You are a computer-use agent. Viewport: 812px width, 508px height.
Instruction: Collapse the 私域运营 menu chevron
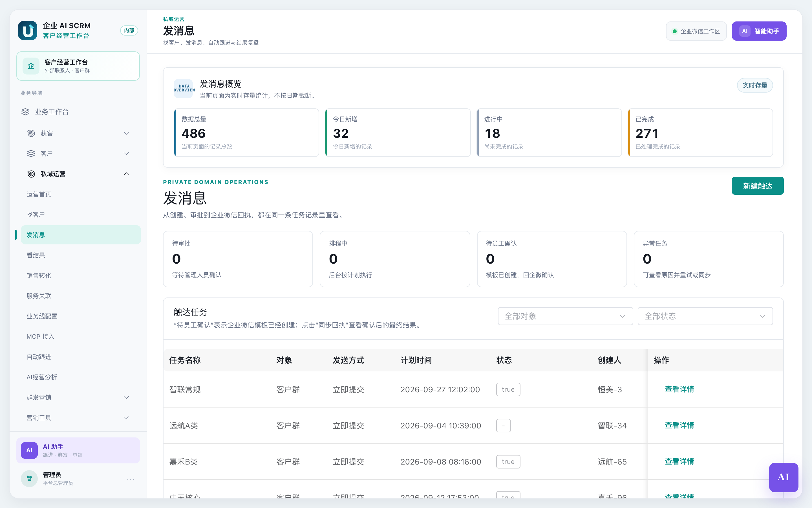tap(126, 174)
